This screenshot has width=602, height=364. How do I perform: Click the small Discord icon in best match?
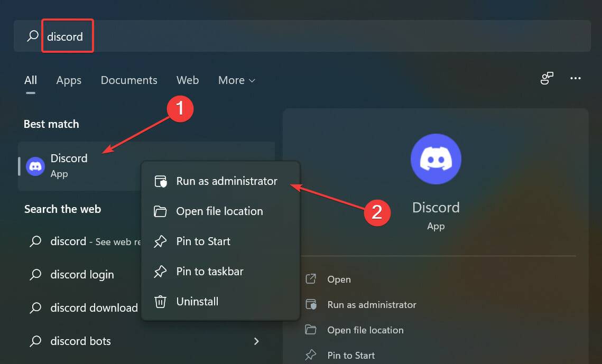[x=35, y=166]
